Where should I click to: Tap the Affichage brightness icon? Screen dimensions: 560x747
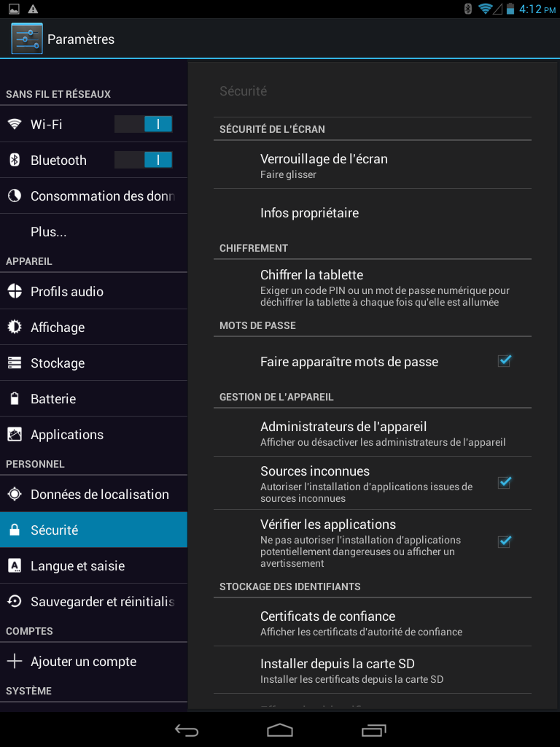(x=15, y=327)
